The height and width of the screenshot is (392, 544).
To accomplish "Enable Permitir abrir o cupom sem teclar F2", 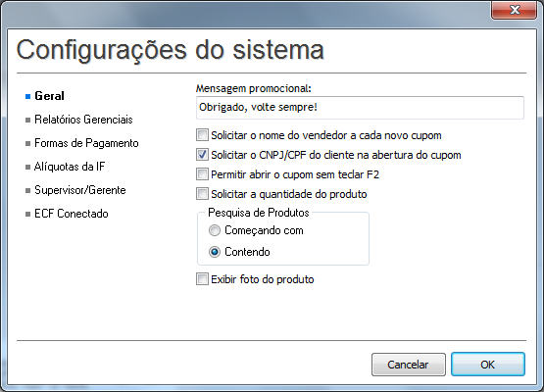I will click(x=202, y=173).
